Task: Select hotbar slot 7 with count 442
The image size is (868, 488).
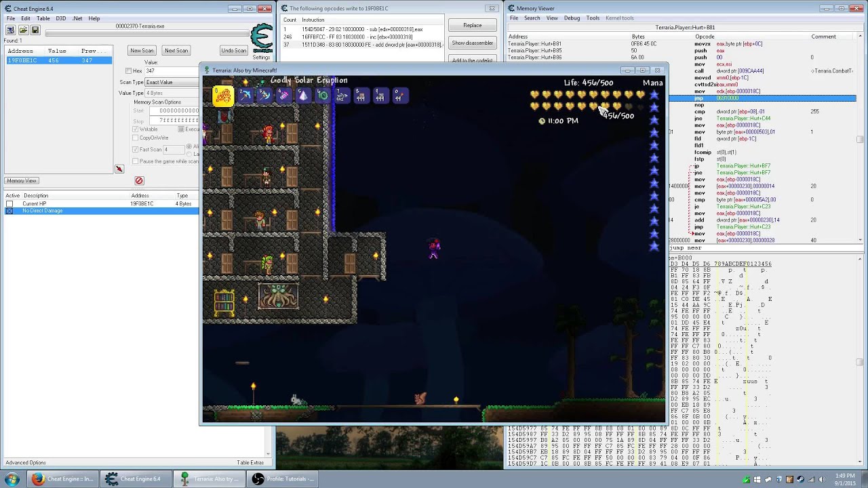Action: click(x=342, y=96)
